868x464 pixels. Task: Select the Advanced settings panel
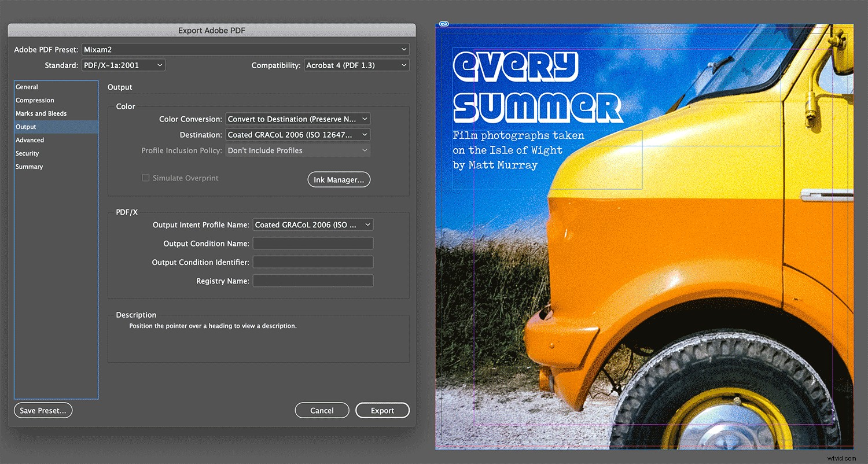(x=30, y=139)
